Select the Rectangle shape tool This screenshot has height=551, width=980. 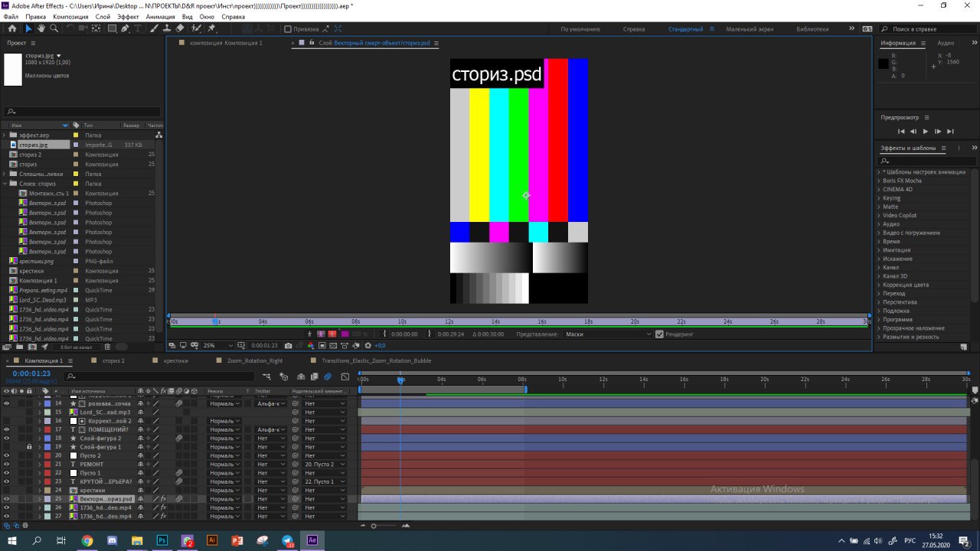click(x=112, y=28)
